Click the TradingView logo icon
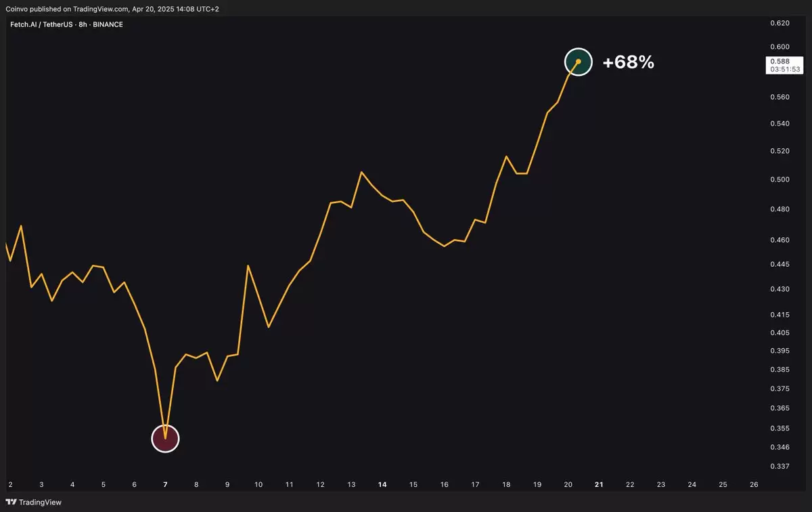 point(12,502)
